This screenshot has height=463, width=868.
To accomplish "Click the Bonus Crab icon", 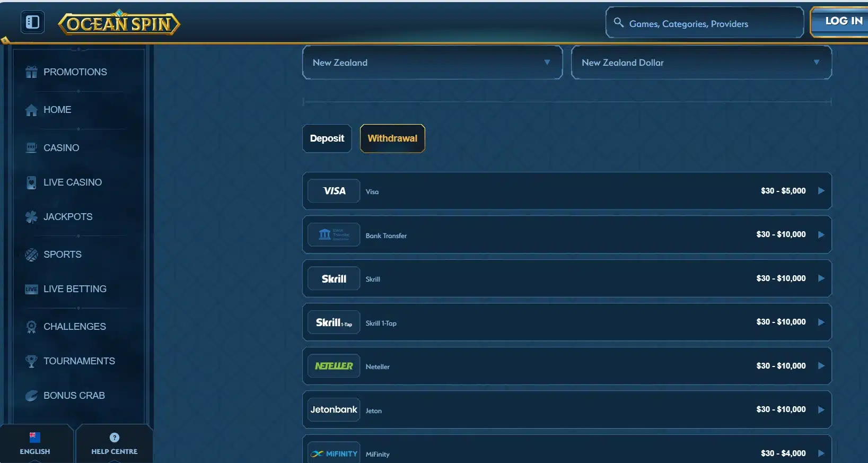I will [31, 396].
